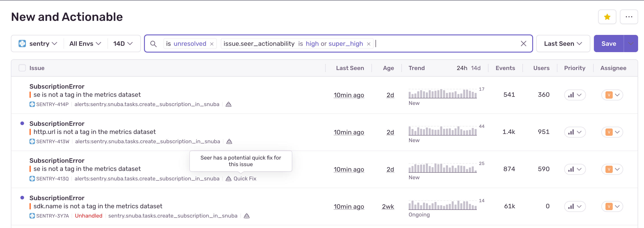The image size is (644, 228).
Task: Click the Seer icon beside SENTRY-3Y7A
Action: point(246,216)
